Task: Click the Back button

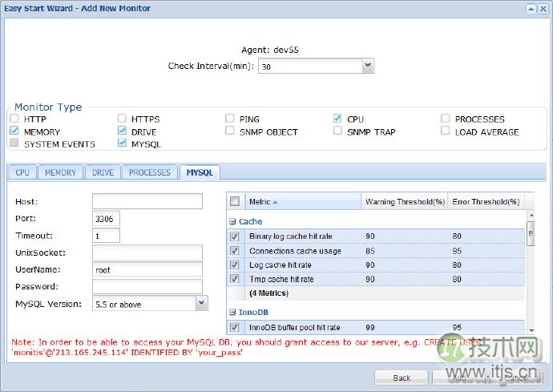Action: pyautogui.click(x=402, y=378)
